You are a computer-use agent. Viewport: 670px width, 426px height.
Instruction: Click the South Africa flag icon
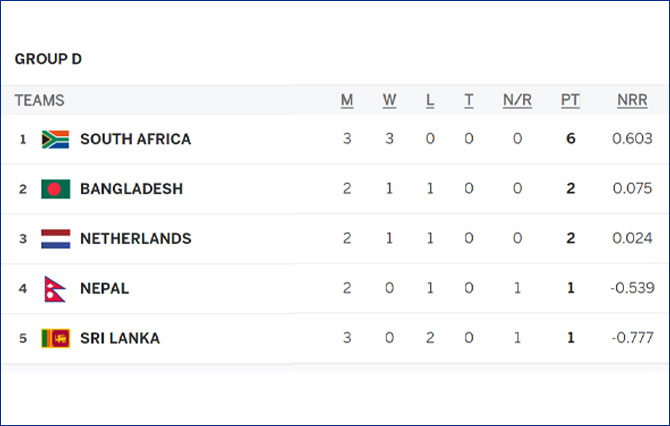56,139
